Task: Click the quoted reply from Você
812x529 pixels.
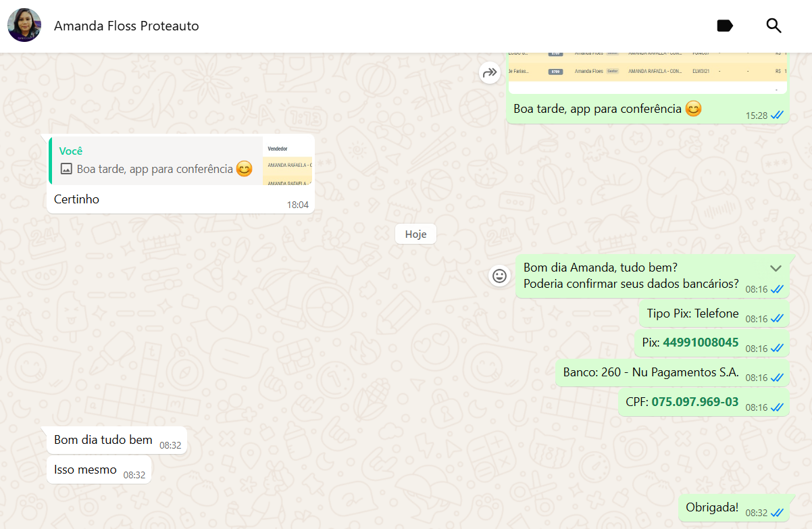Action: (x=155, y=160)
